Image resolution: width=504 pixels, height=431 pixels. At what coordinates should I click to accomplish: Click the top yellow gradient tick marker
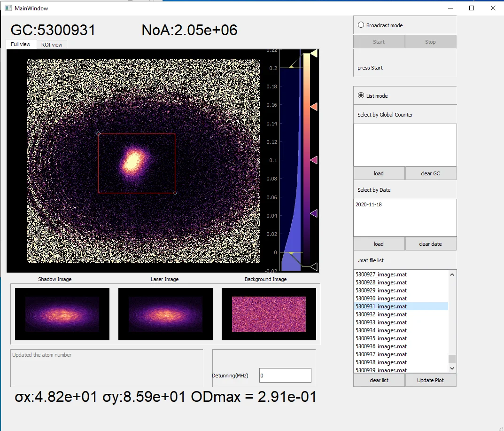tap(314, 54)
